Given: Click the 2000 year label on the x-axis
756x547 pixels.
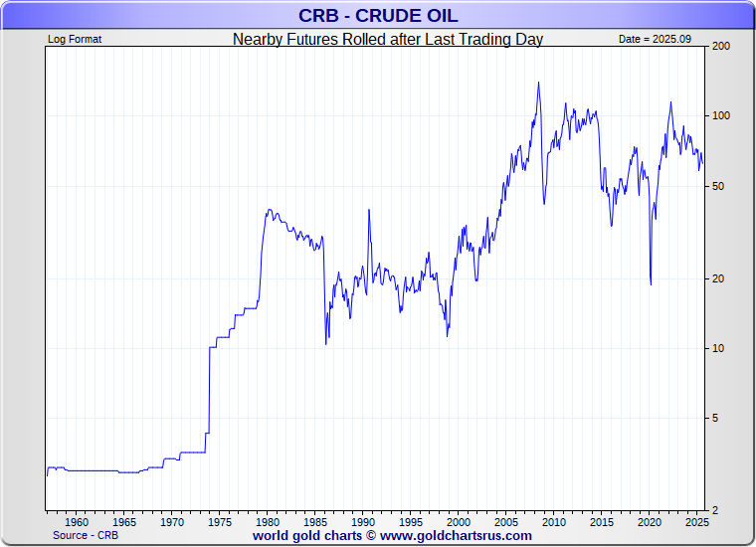Looking at the screenshot, I should point(459,522).
